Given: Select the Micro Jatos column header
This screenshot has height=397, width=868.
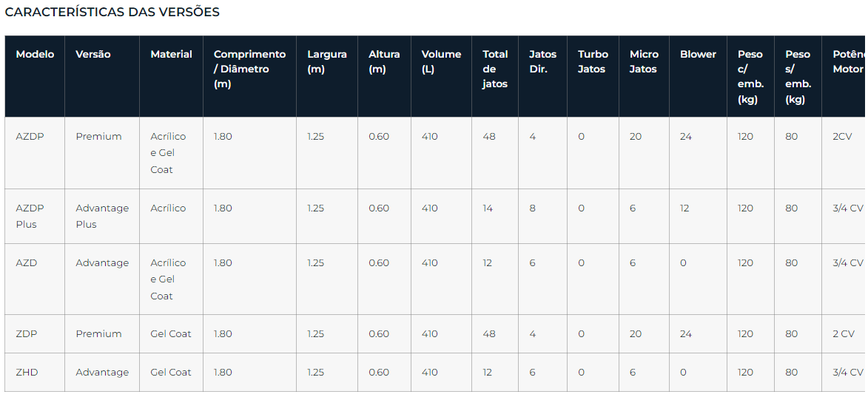Looking at the screenshot, I should [x=645, y=61].
